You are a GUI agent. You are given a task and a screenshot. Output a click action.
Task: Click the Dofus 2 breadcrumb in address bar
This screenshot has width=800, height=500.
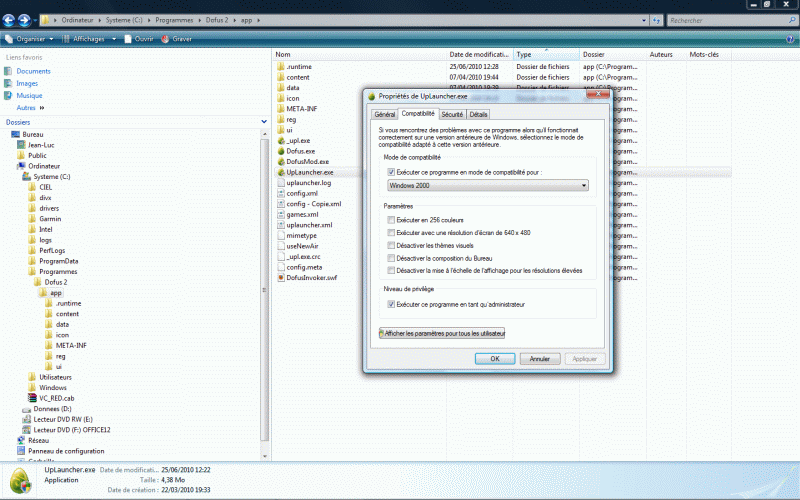[217, 20]
